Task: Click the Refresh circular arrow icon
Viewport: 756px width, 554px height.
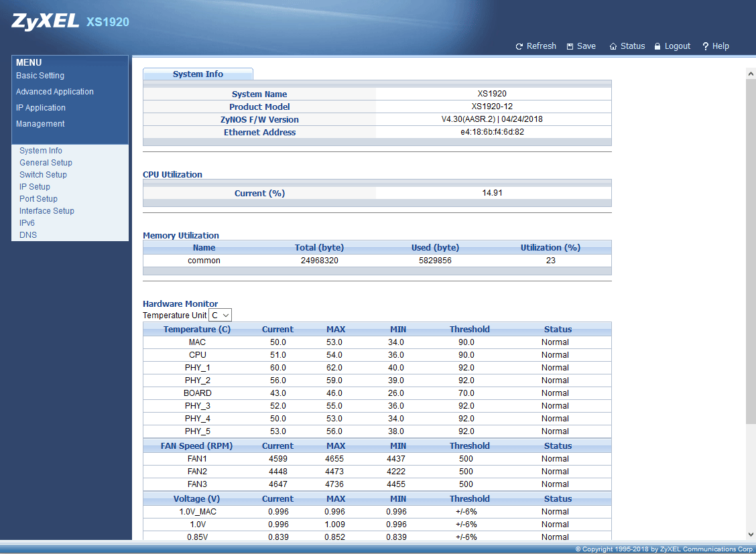Action: (x=519, y=46)
